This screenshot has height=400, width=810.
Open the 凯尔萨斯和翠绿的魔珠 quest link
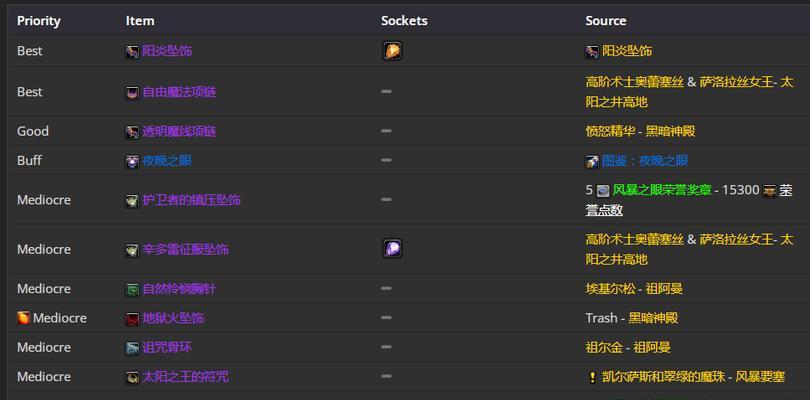(x=664, y=377)
